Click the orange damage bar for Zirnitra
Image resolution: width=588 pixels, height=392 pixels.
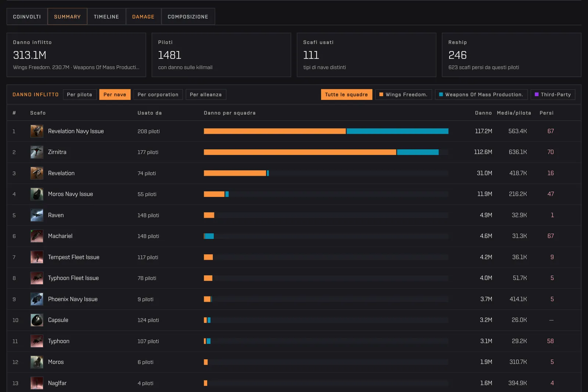pos(300,152)
